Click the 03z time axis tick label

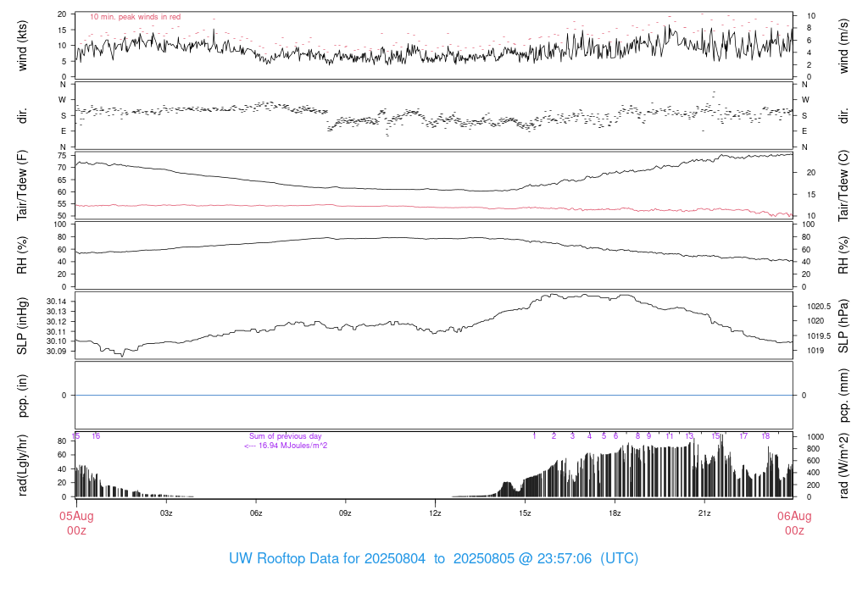(x=166, y=513)
